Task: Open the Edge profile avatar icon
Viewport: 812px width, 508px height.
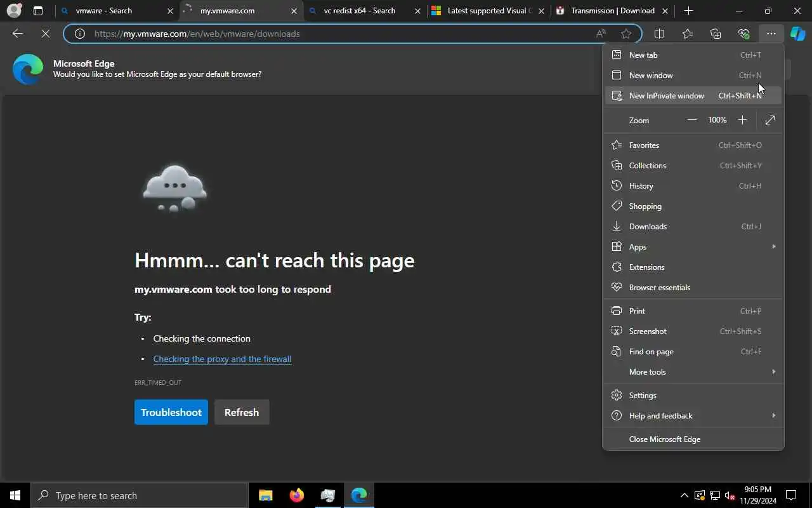Action: [13, 11]
